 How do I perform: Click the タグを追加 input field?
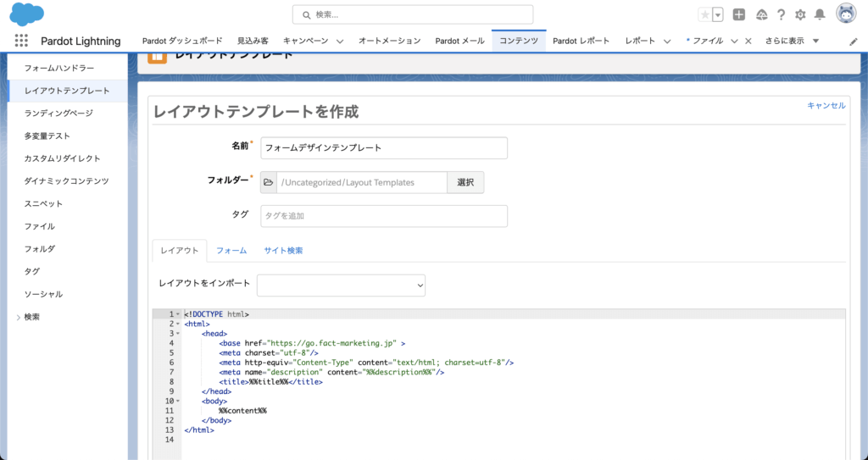click(384, 216)
